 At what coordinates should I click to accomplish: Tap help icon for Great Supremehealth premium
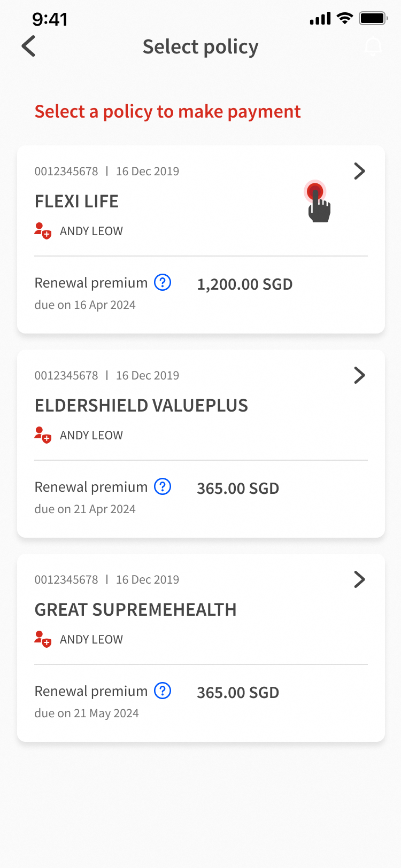163,691
